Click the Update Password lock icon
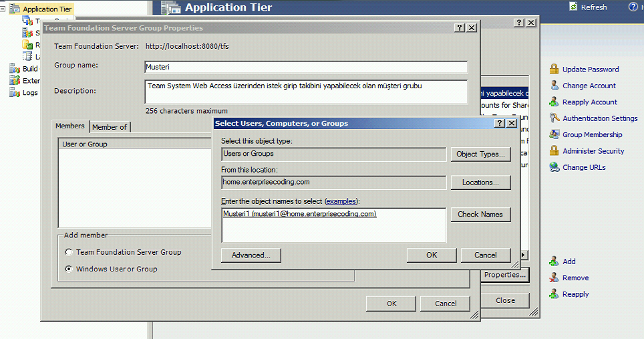This screenshot has height=339, width=644. pos(554,69)
